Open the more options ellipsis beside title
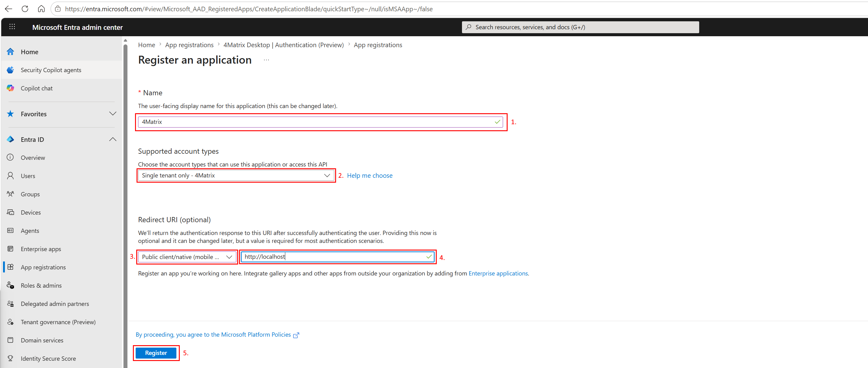 click(x=266, y=60)
